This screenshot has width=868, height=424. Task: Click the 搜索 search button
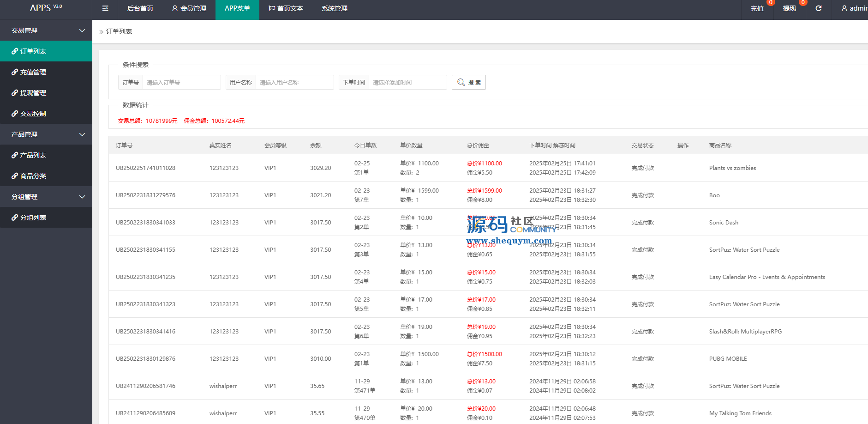pyautogui.click(x=469, y=82)
